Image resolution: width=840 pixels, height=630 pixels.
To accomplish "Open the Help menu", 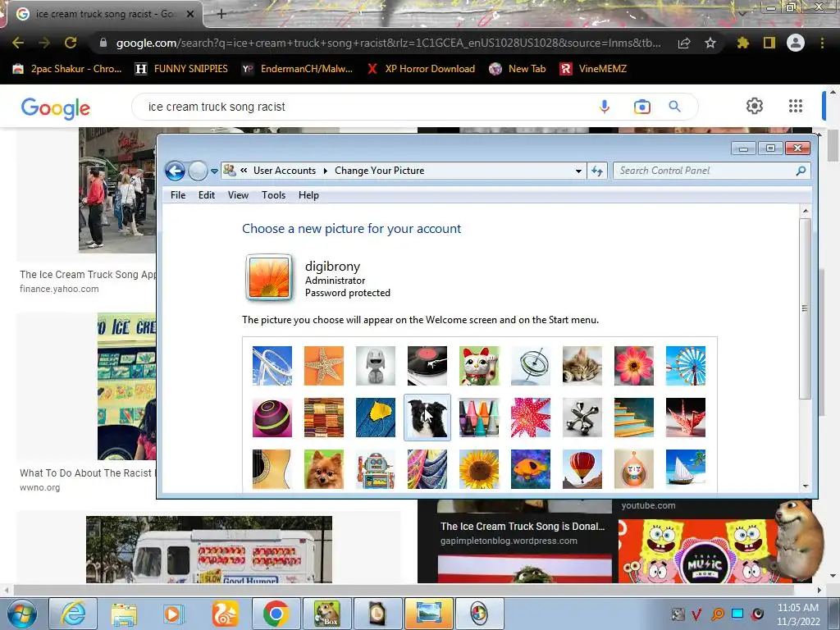I will tap(308, 195).
